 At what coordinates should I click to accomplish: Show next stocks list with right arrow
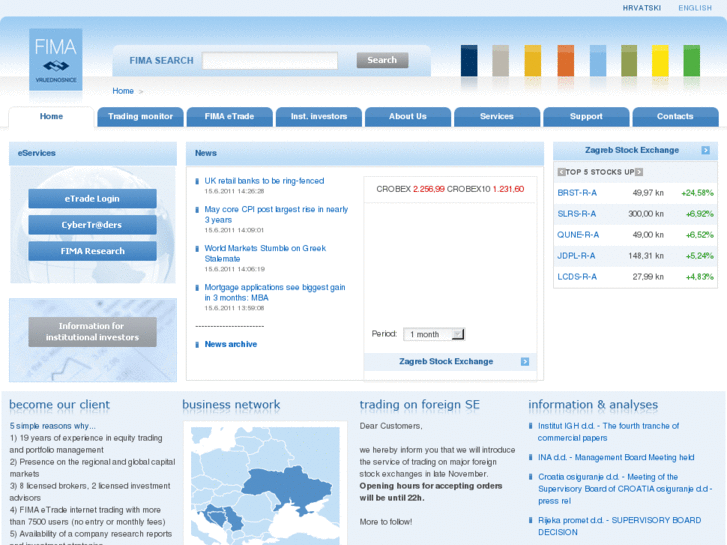tap(639, 172)
